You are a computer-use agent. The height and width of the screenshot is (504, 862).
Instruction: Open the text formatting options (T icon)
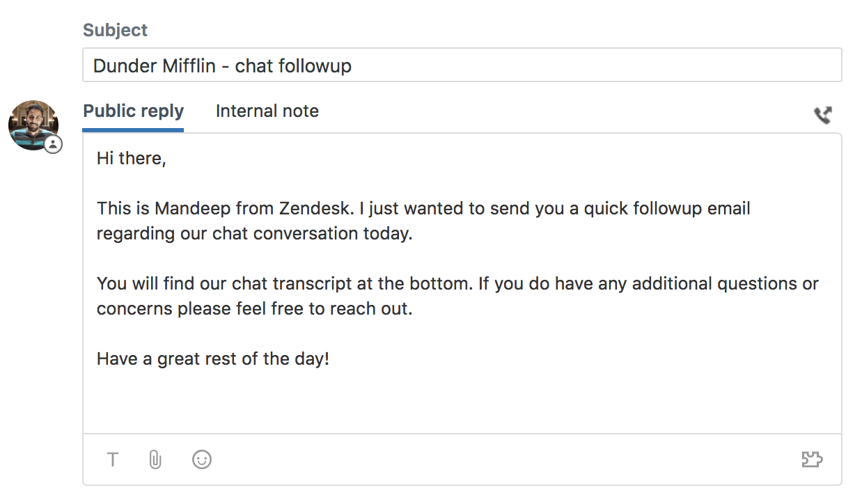(x=113, y=459)
